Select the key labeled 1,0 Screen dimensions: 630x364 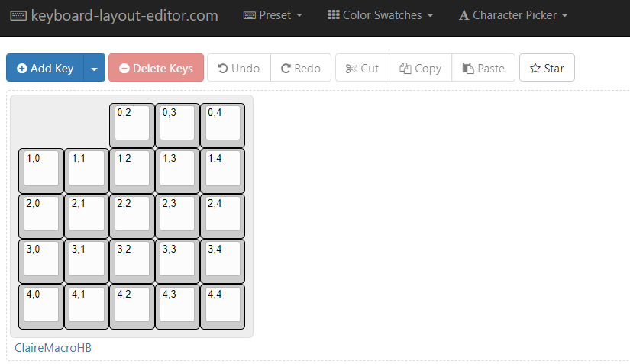pos(41,171)
